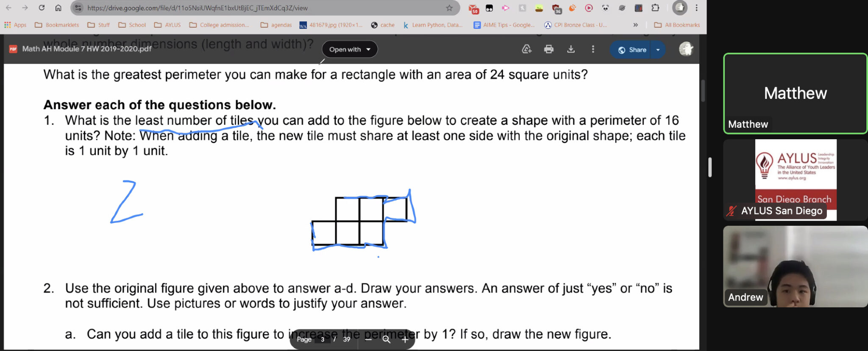Click the browser back arrow
Image resolution: width=868 pixels, height=351 pixels.
(x=8, y=8)
